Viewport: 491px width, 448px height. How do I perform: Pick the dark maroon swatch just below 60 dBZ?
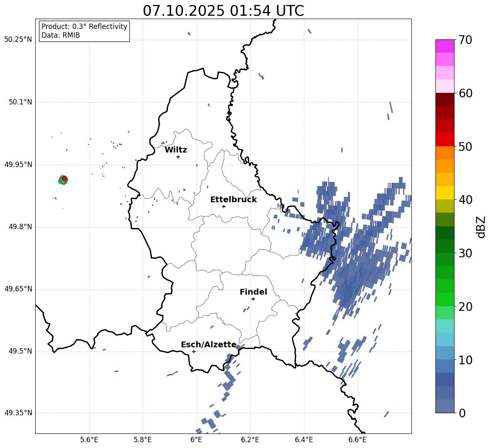coord(445,99)
